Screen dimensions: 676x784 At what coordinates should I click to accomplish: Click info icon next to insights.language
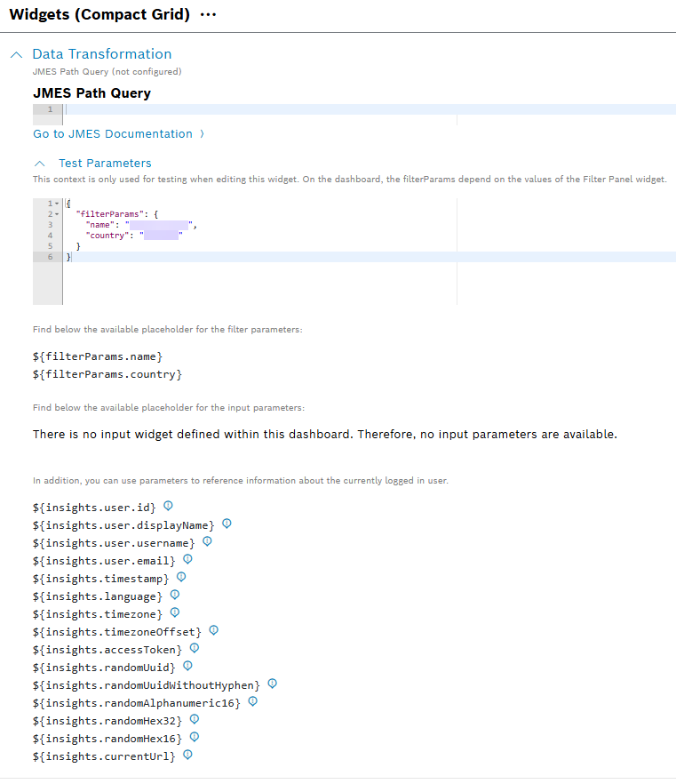coord(175,596)
